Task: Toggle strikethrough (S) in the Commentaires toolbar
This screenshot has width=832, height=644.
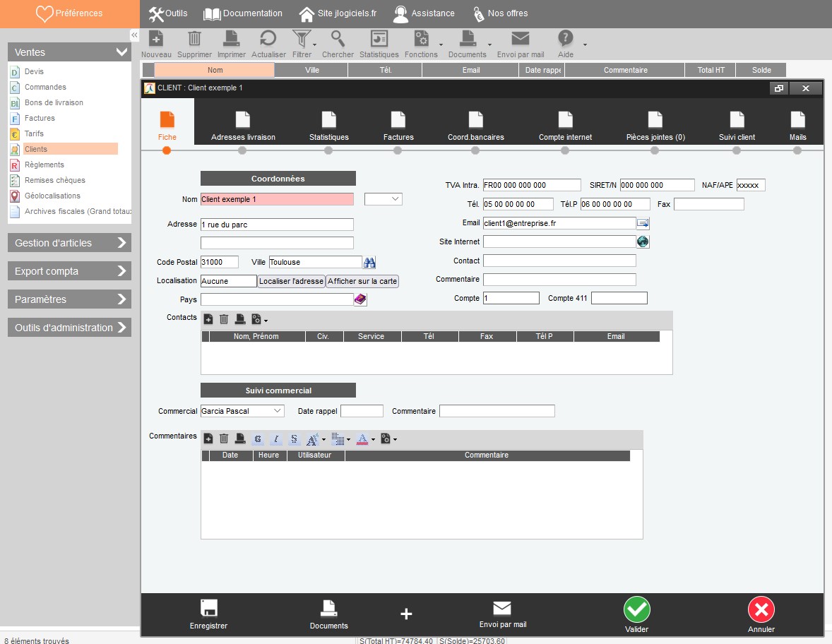Action: [x=294, y=439]
